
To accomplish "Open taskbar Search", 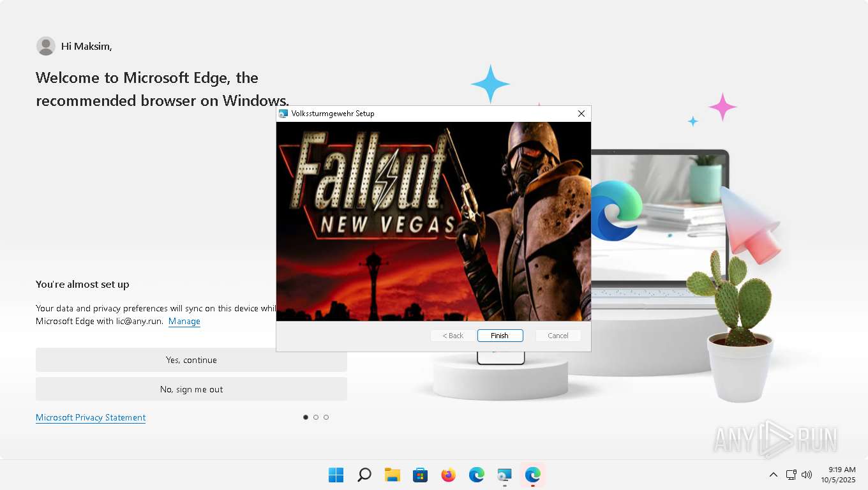I will (364, 475).
